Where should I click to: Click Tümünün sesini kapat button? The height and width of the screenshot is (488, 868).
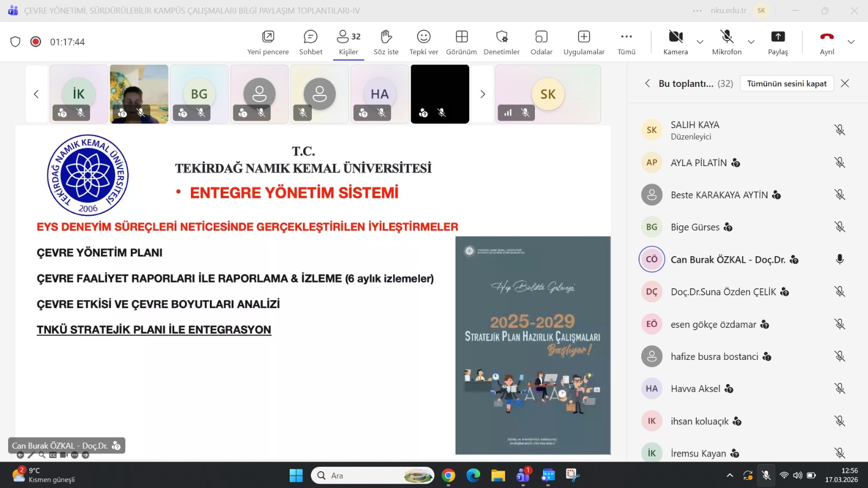pyautogui.click(x=787, y=84)
